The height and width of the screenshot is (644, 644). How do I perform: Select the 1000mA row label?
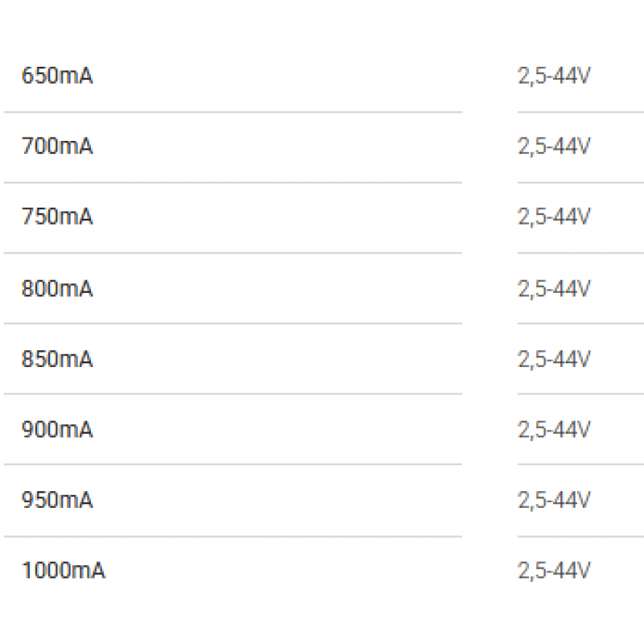(63, 572)
